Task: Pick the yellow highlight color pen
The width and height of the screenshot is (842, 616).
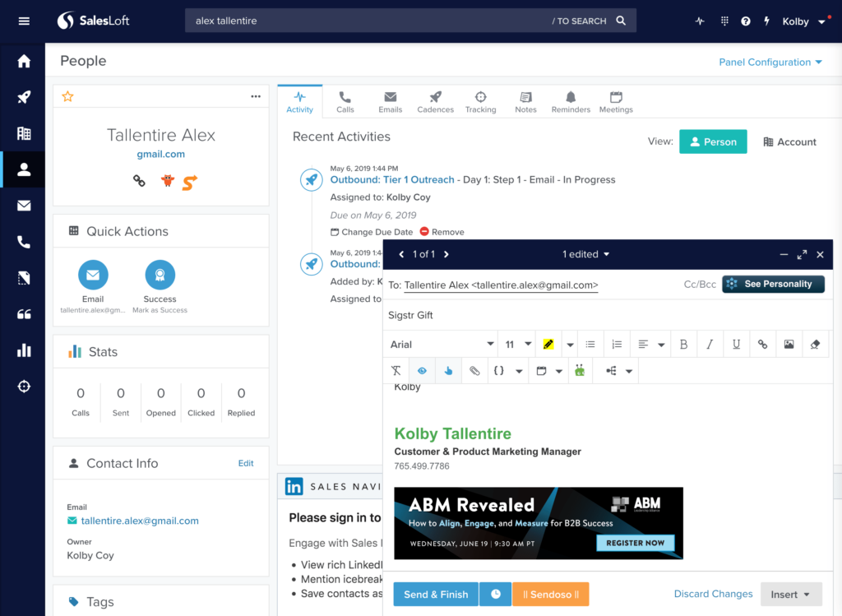Action: pyautogui.click(x=548, y=345)
